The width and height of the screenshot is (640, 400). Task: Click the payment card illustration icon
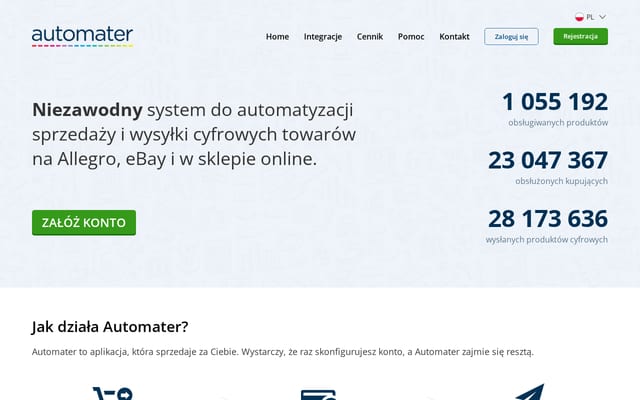pyautogui.click(x=319, y=395)
